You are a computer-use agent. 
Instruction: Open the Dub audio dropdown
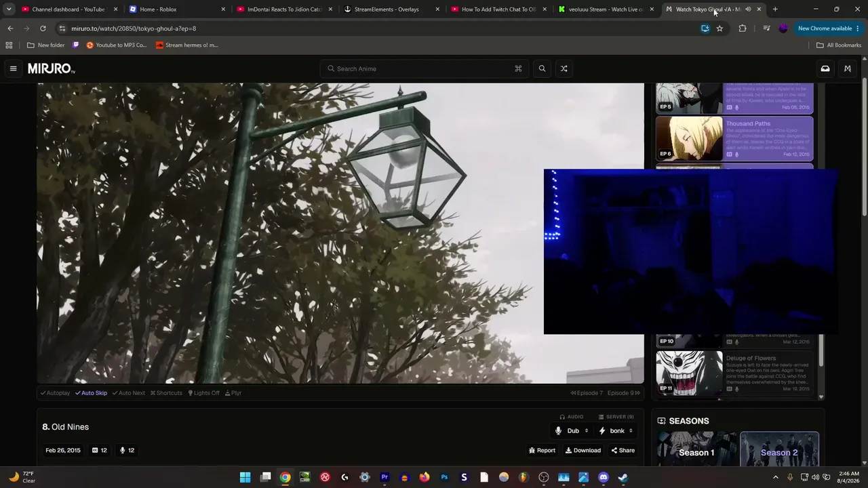point(573,431)
